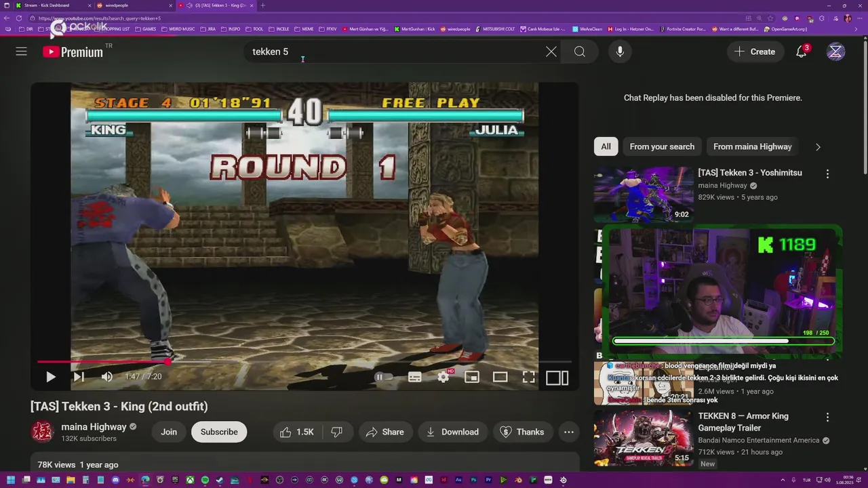Run search with magnifying glass button
This screenshot has width=868, height=488.
[580, 52]
